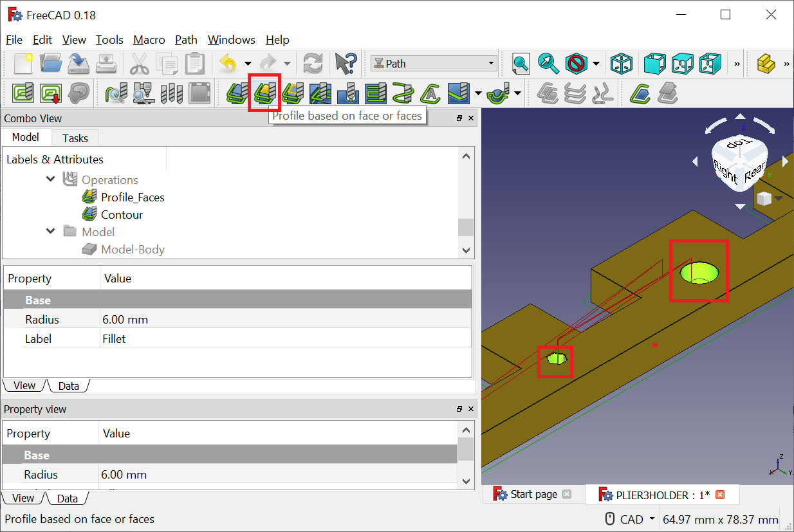Select Model-Body in the tree
The image size is (794, 532).
coord(133,249)
